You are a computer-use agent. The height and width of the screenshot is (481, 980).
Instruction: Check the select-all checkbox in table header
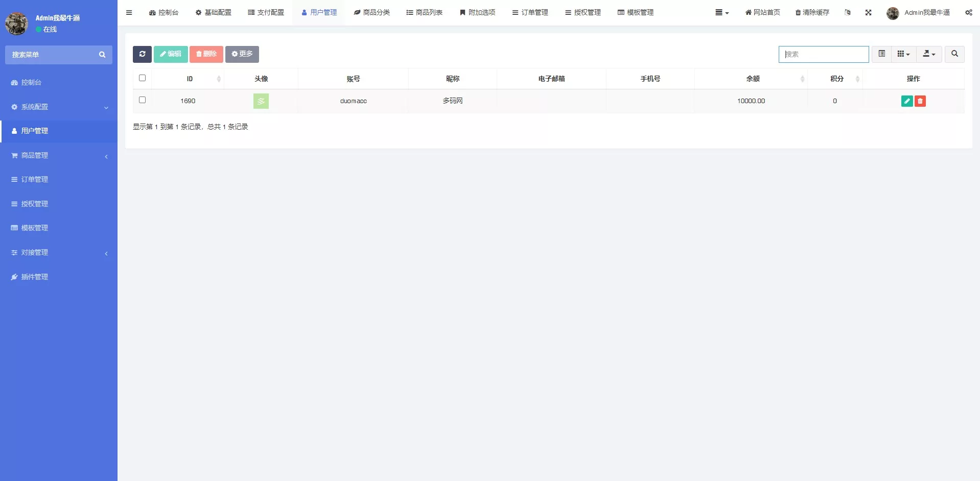(142, 78)
